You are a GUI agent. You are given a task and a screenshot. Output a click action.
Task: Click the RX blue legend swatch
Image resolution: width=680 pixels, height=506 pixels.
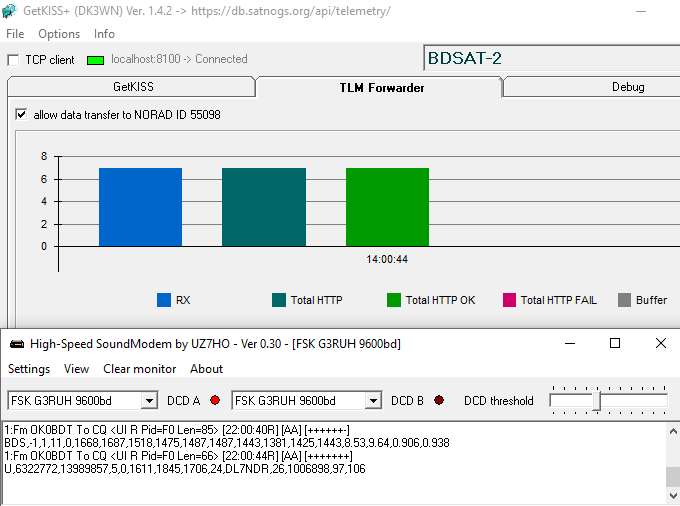[164, 300]
